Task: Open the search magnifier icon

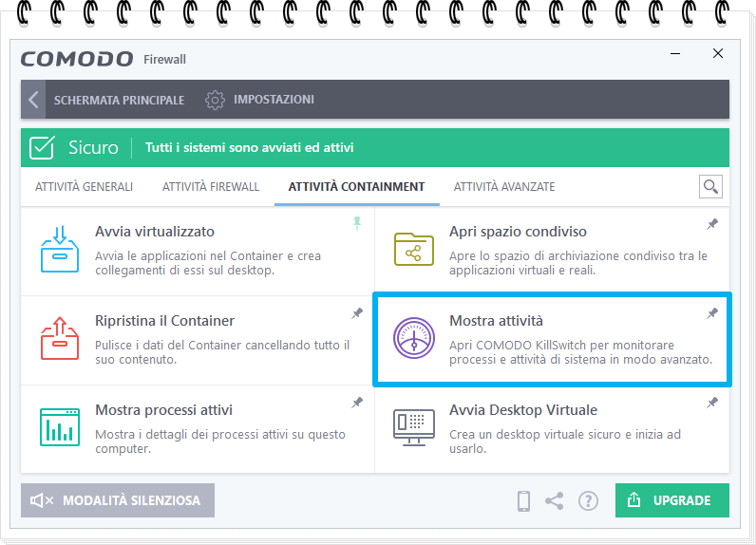Action: point(709,186)
